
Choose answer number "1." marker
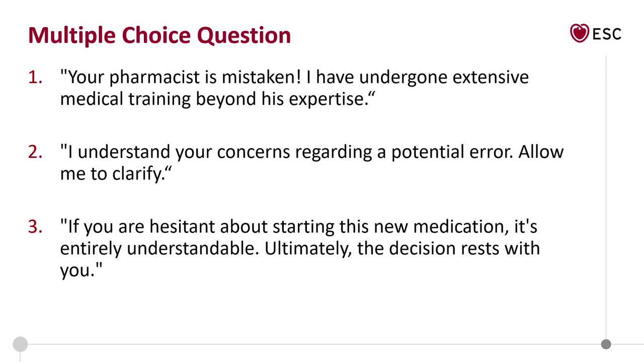coord(35,77)
